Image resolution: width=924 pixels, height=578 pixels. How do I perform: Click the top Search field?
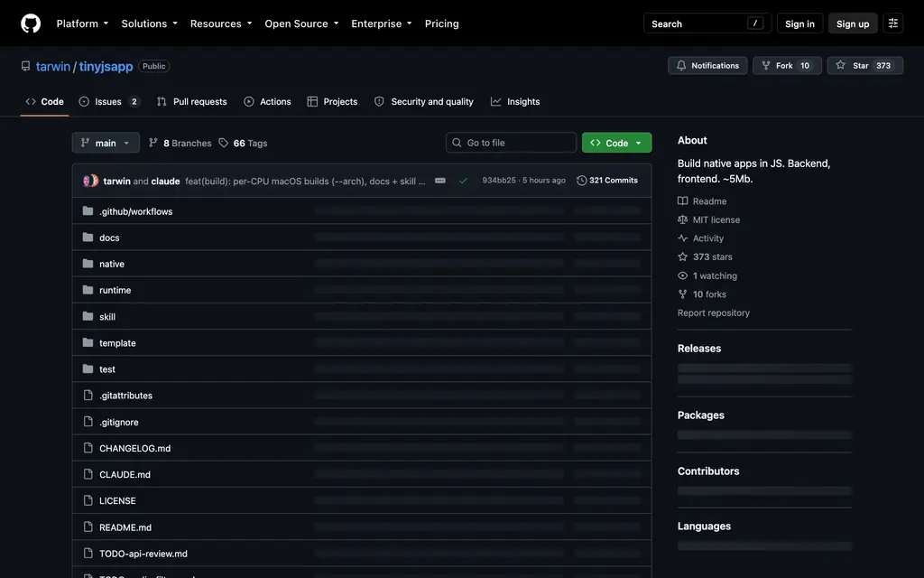click(x=707, y=23)
